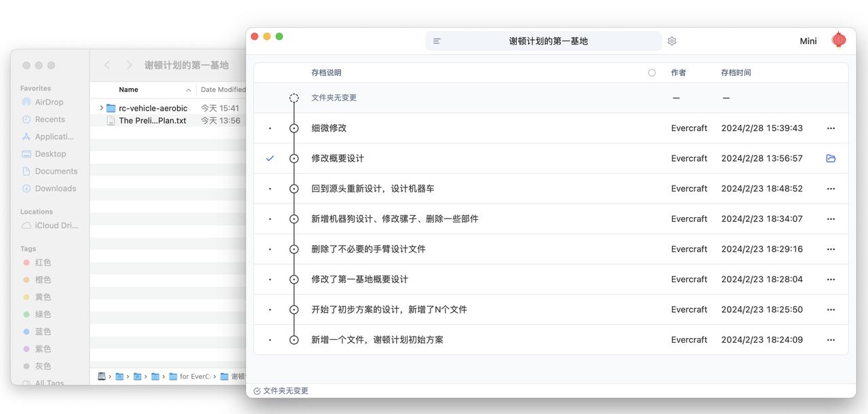This screenshot has height=414, width=868.
Task: Open ellipsis menu for 开始了初步方案的设计 row
Action: click(831, 309)
